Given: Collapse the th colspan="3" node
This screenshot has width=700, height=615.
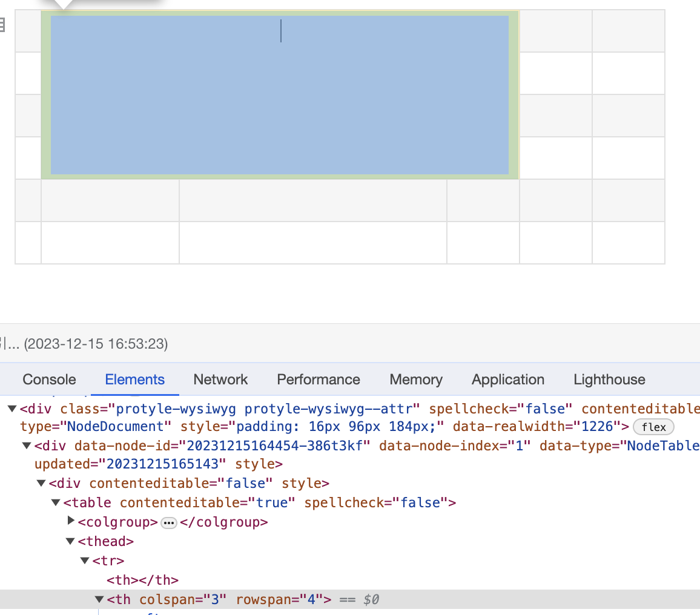Looking at the screenshot, I should pyautogui.click(x=100, y=600).
